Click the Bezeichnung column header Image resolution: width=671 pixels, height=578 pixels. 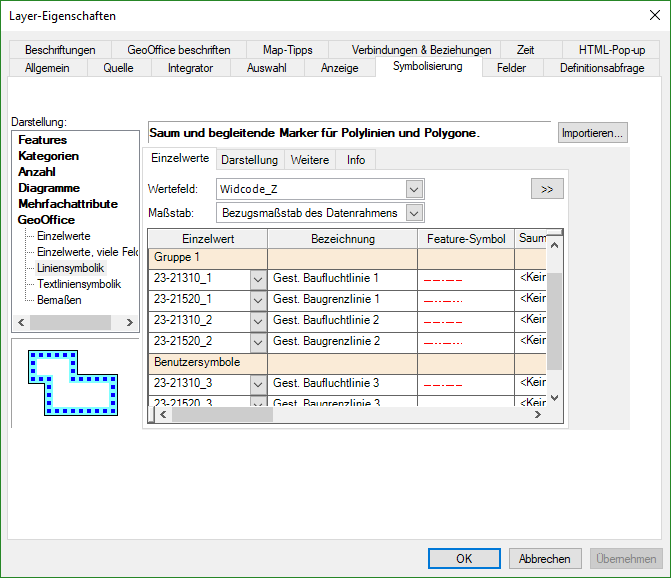[342, 239]
